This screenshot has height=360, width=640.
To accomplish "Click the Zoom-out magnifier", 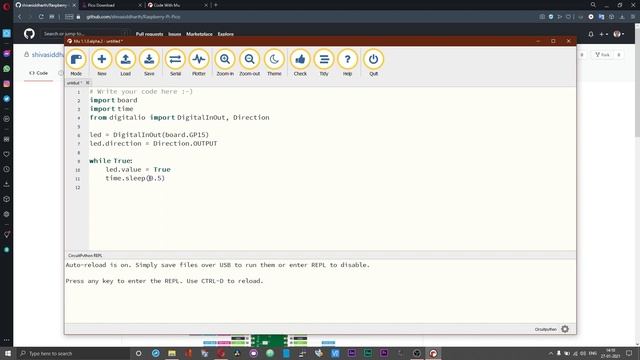I will click(249, 62).
